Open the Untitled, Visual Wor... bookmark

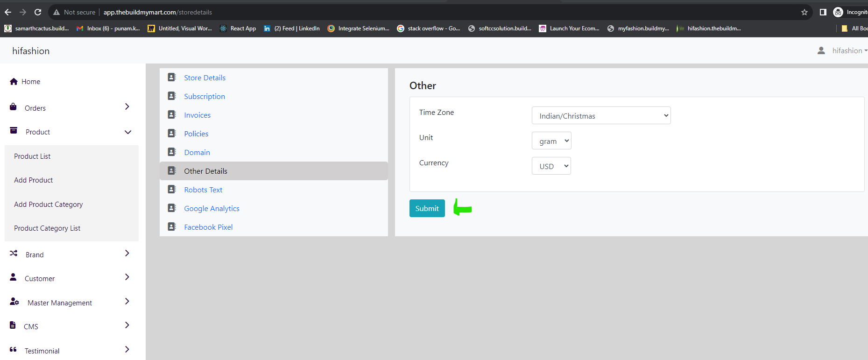tap(180, 28)
